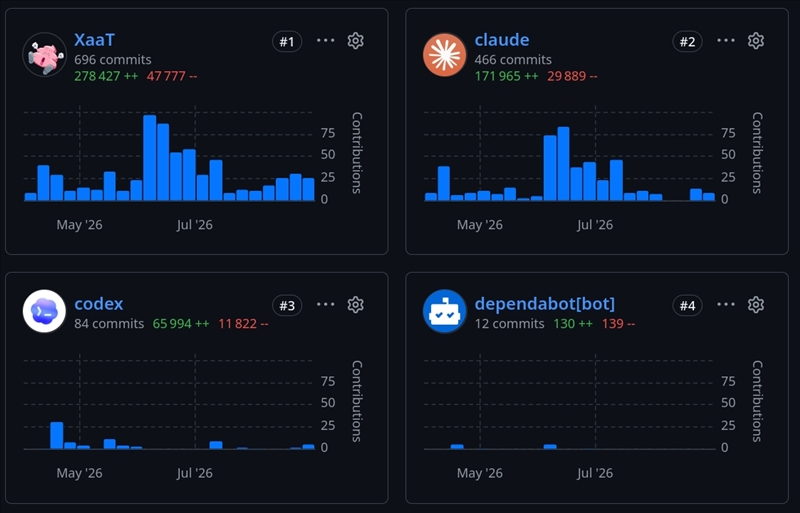Open three-dot menu on XaaT card
This screenshot has width=800, height=513.
[x=326, y=40]
